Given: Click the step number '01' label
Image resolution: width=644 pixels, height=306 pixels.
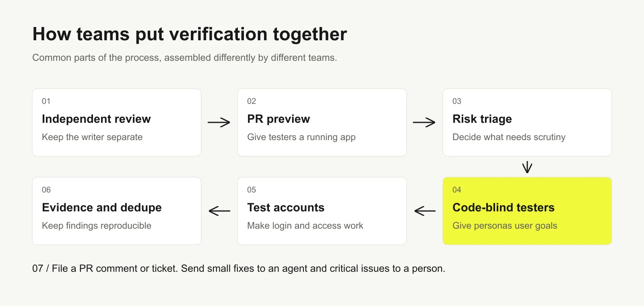Looking at the screenshot, I should pyautogui.click(x=46, y=101).
